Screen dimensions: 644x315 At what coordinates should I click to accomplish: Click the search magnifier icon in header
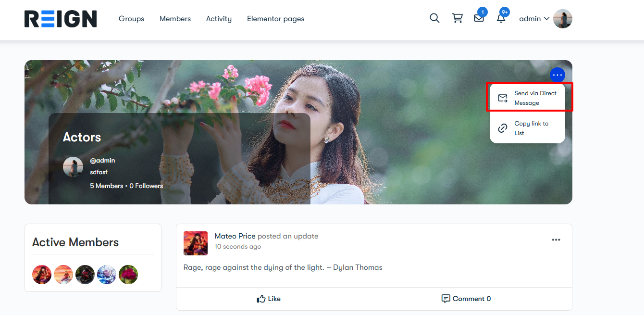tap(434, 18)
